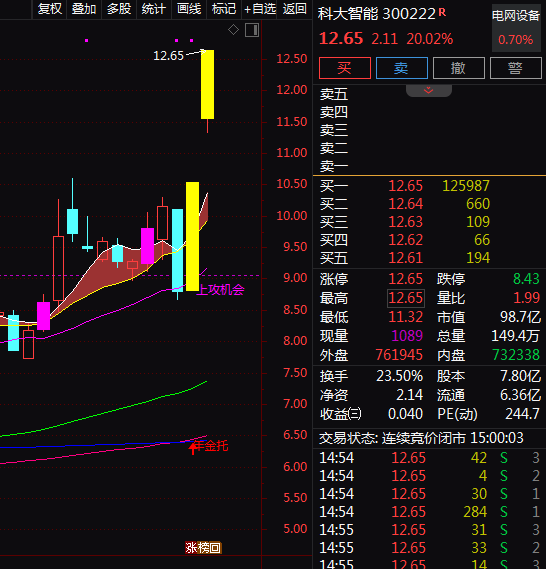Expand the order book via red chevron

(428, 90)
